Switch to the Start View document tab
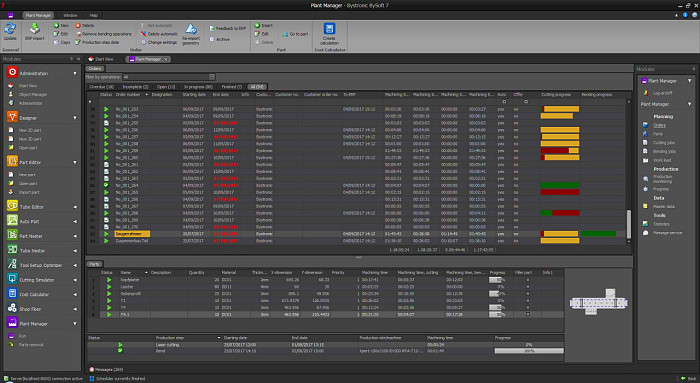Viewport: 700px width, 383px height. (101, 59)
